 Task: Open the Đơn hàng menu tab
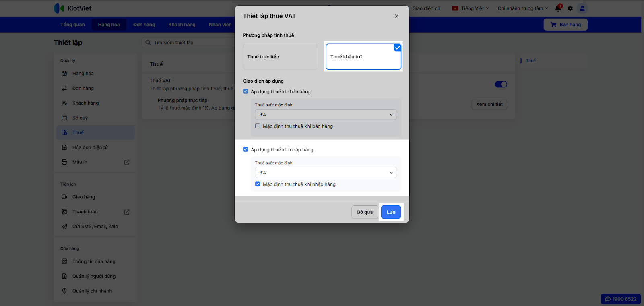(144, 25)
